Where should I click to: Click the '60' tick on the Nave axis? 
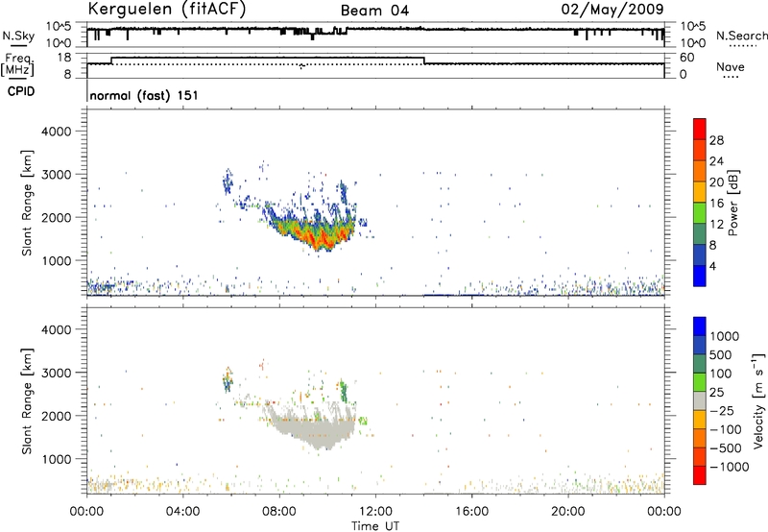pos(686,58)
